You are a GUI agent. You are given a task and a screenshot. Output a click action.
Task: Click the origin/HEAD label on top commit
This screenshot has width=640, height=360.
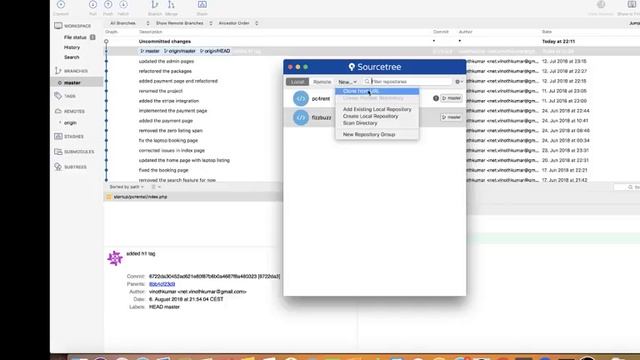(x=215, y=51)
